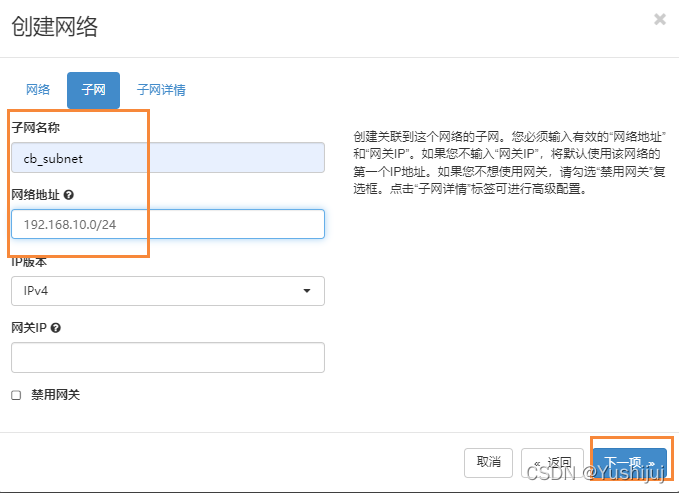Cancel with the 取消 button
This screenshot has height=493, width=679.
488,463
